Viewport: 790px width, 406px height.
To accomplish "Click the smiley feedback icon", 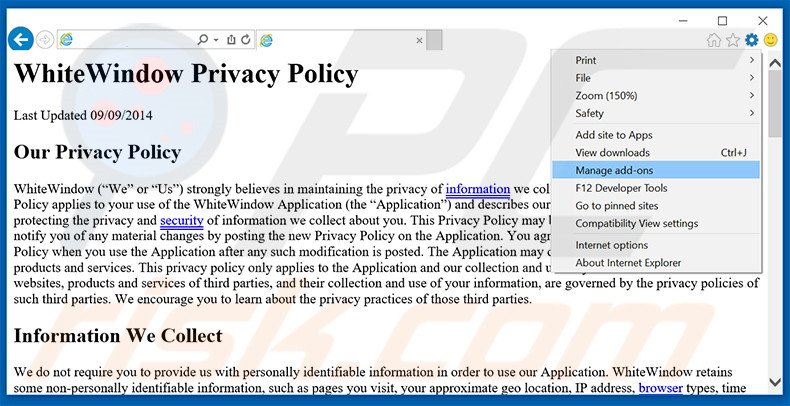I will (770, 40).
